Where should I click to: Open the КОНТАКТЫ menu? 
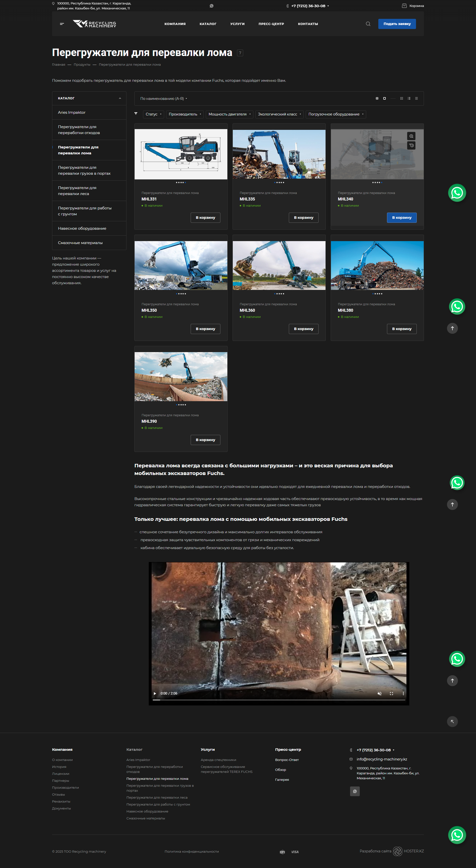tap(308, 24)
